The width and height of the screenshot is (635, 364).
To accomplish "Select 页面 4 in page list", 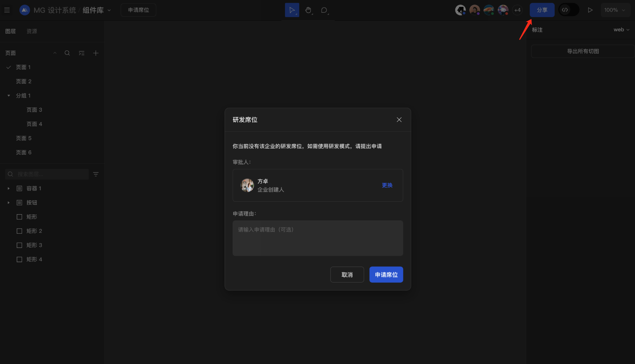I will click(x=52, y=124).
